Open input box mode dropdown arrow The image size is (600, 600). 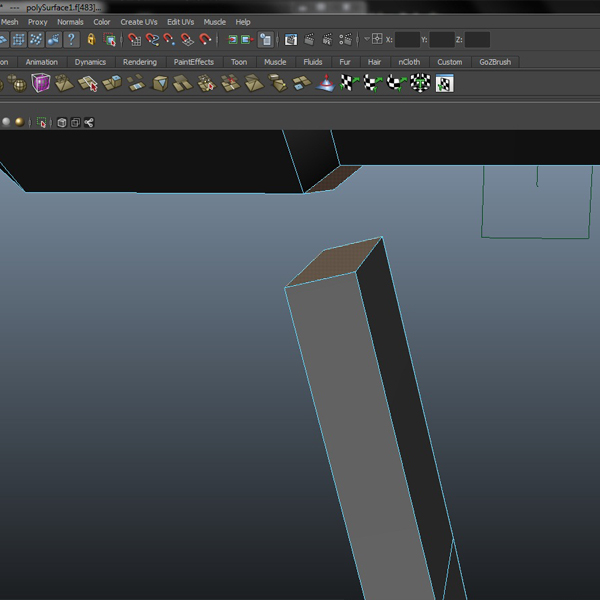coord(367,39)
